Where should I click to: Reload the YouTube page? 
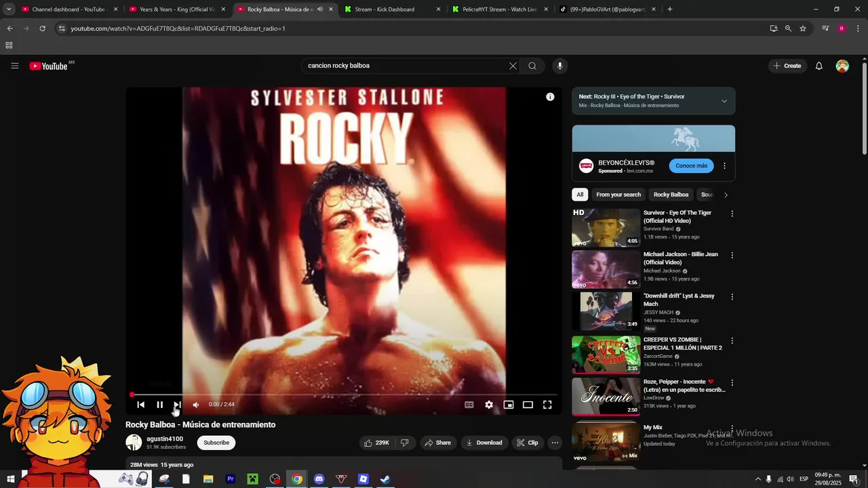point(42,28)
